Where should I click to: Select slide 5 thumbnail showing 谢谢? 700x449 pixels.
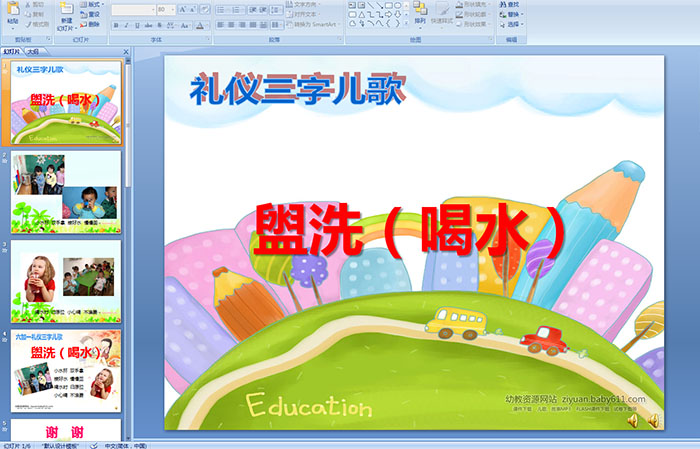(x=66, y=430)
